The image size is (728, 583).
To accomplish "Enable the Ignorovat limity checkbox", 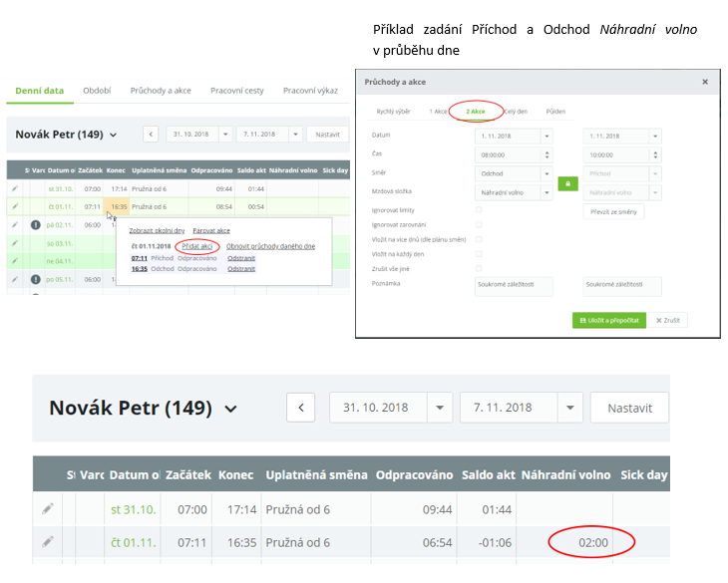I will coord(480,209).
